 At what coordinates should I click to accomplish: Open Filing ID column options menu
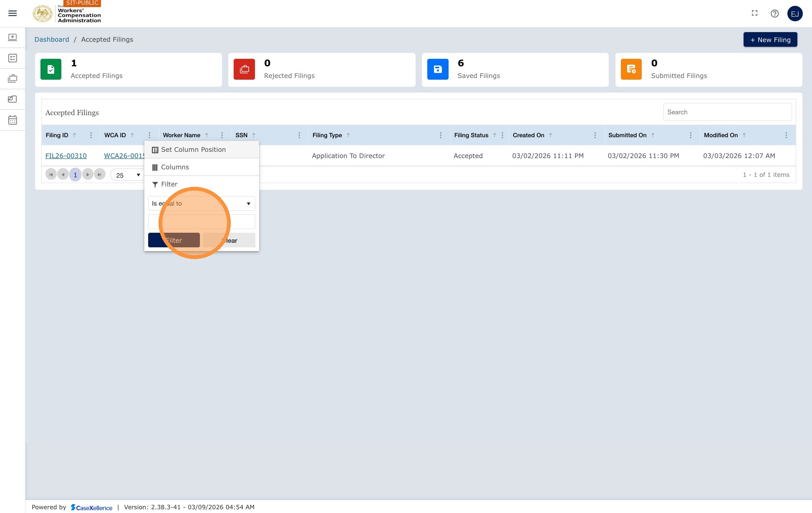click(91, 135)
